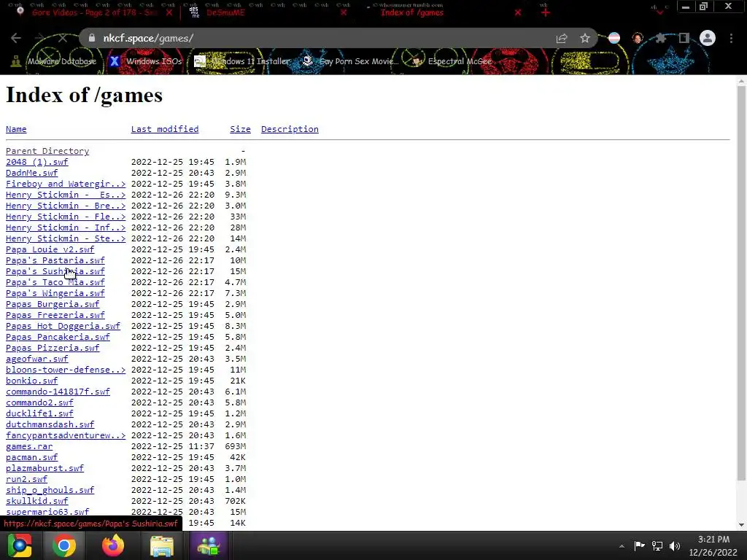Sort listing by Name column

pos(16,129)
